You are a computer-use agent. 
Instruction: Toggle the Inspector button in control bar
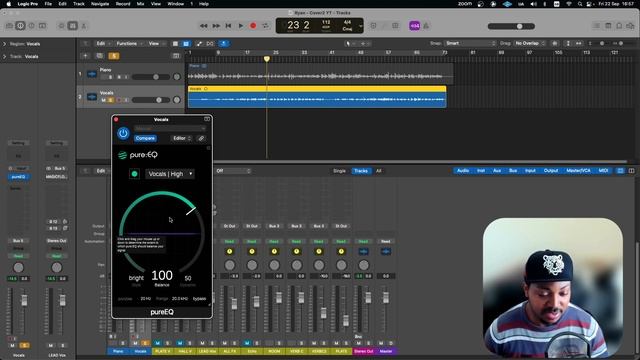click(20, 26)
